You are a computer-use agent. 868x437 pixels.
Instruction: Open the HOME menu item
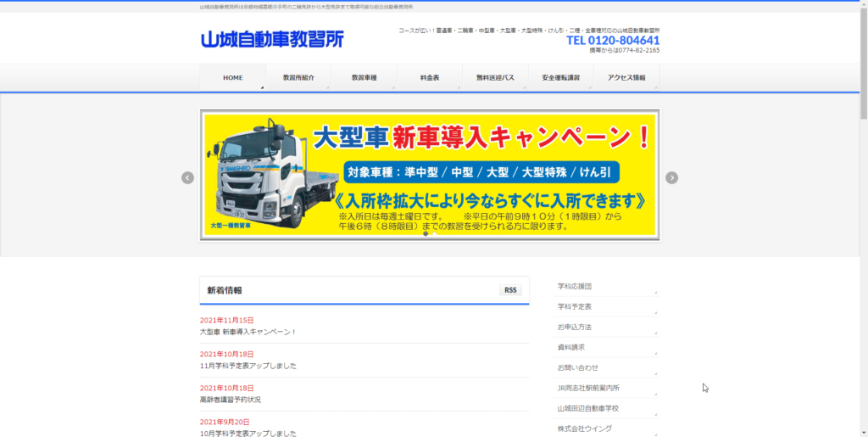[x=232, y=77]
